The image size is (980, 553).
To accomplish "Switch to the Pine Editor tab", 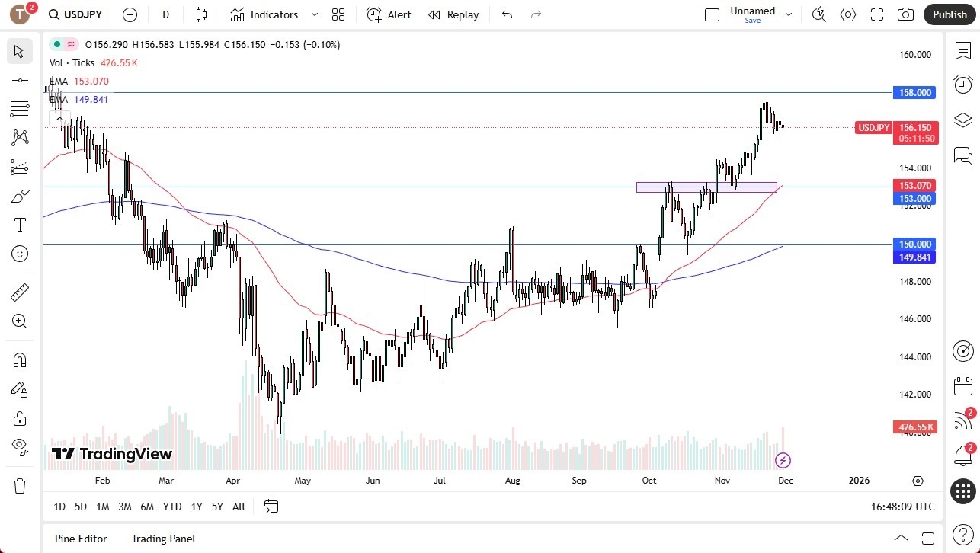I will point(81,539).
